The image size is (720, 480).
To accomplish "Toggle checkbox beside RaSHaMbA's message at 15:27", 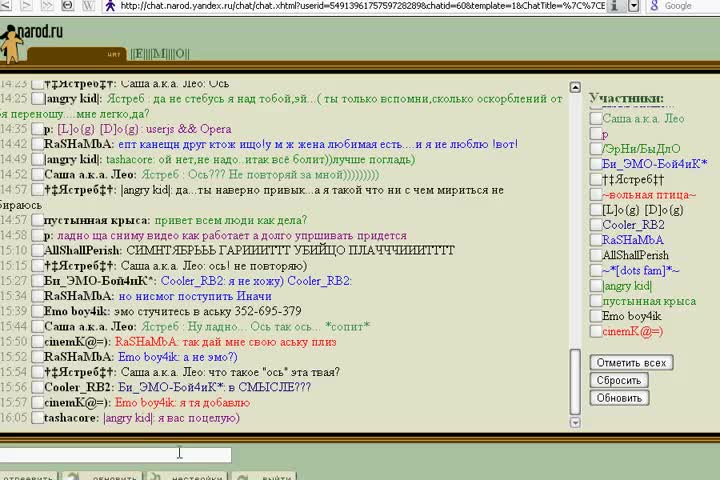I will point(37,297).
